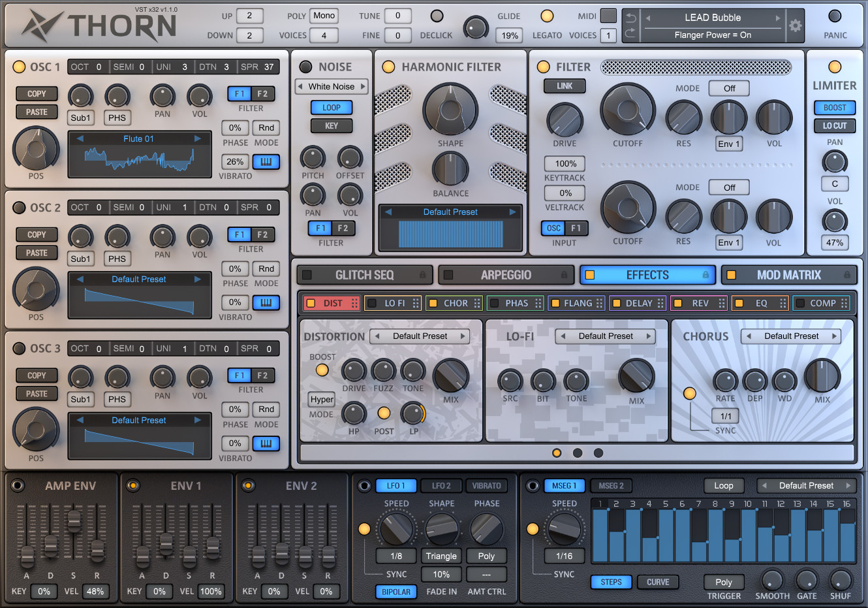
Task: Adjust the ENV 1 attack slider
Action: coord(143,556)
